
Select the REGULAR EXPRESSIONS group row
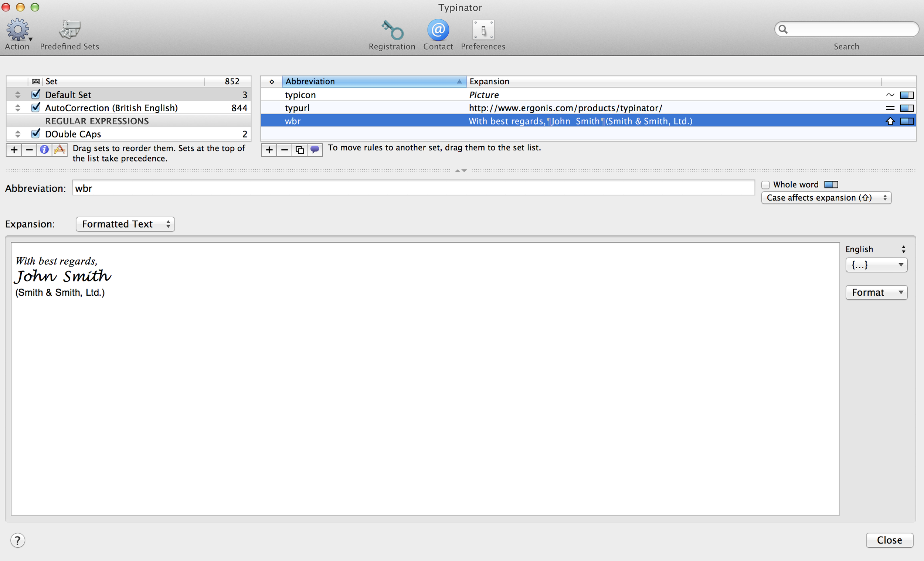(128, 121)
